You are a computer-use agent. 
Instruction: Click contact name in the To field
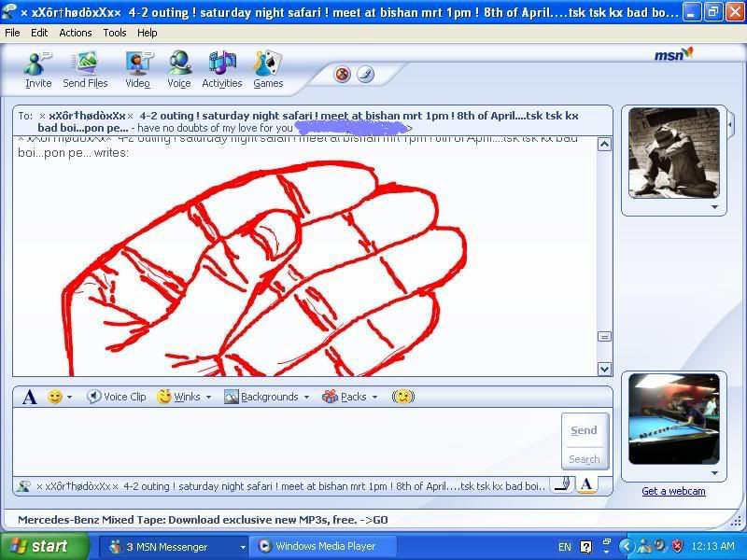[308, 122]
